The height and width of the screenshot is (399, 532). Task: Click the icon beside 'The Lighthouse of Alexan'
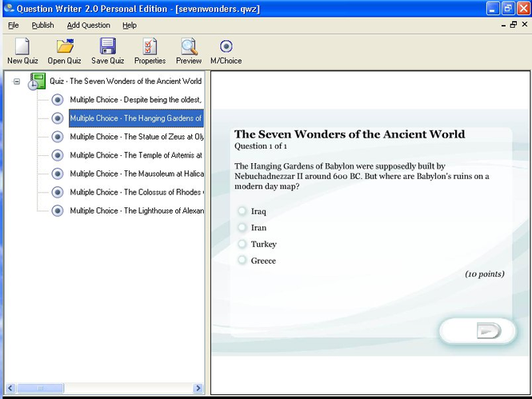click(58, 210)
